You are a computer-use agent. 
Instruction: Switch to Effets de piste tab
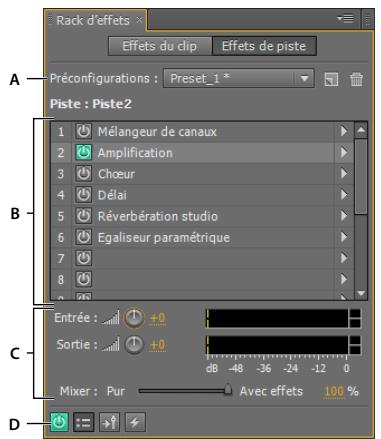click(264, 46)
